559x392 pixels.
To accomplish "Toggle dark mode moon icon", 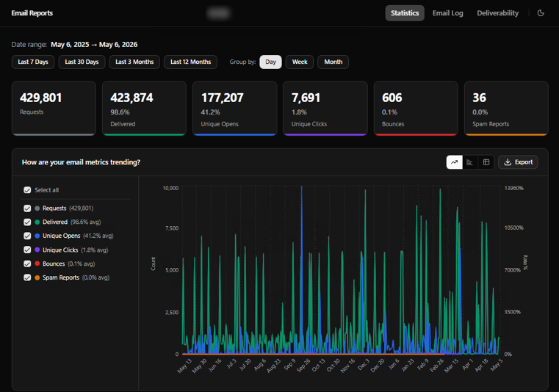I will [x=541, y=13].
